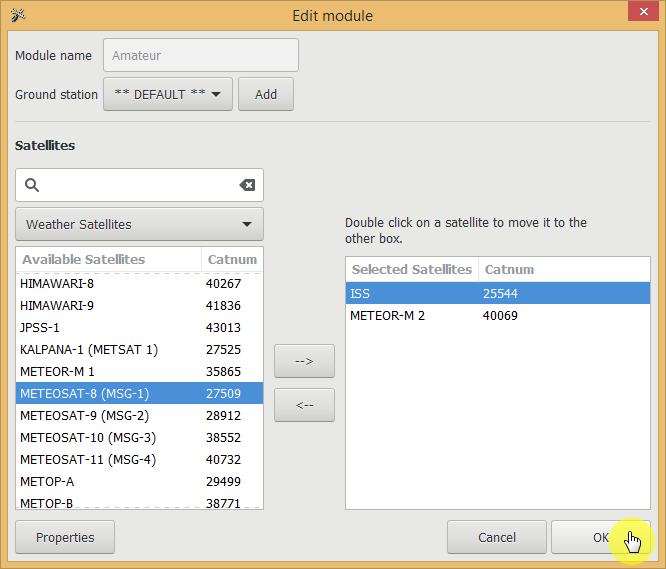Expand the Ground station DEFAULT dropdown

(168, 94)
